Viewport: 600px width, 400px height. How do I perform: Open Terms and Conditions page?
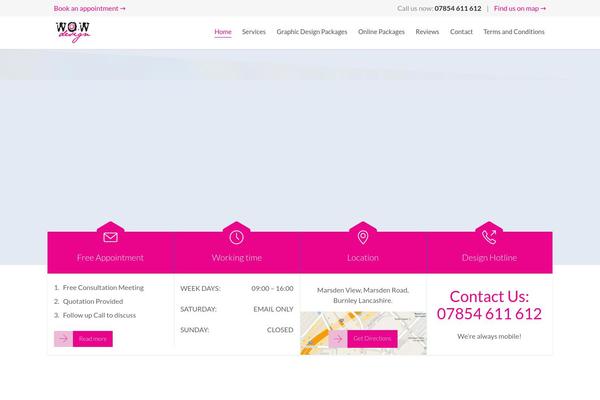tap(514, 32)
